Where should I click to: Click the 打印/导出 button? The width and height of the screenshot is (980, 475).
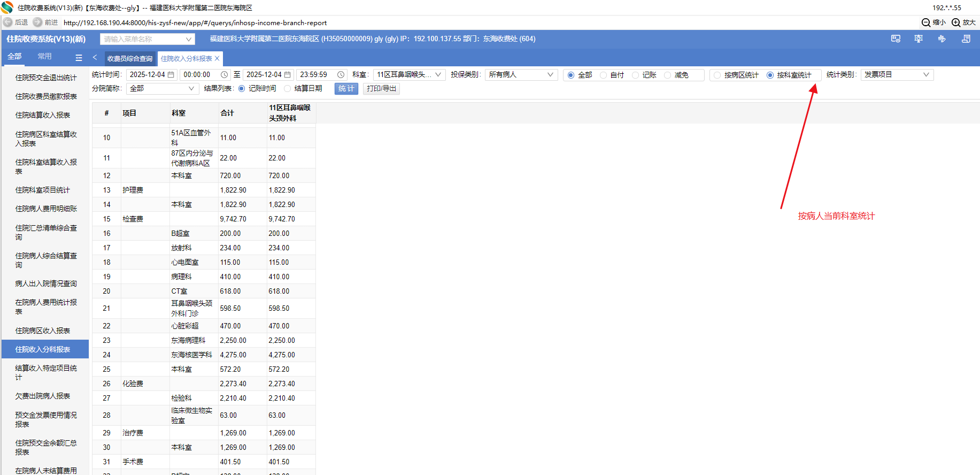pos(382,89)
